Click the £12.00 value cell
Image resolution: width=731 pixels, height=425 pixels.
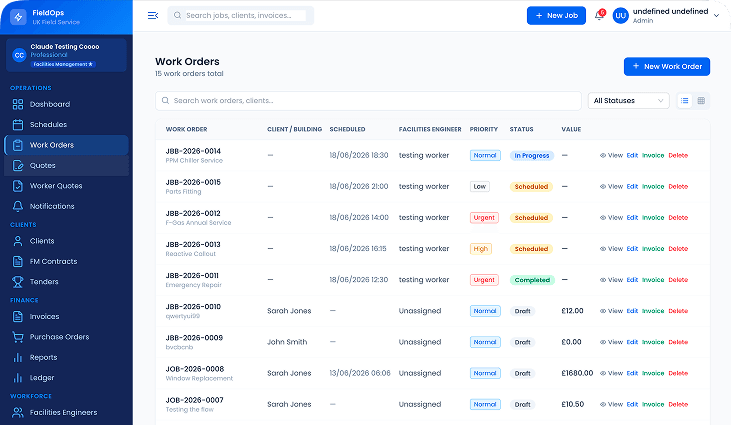[572, 311]
